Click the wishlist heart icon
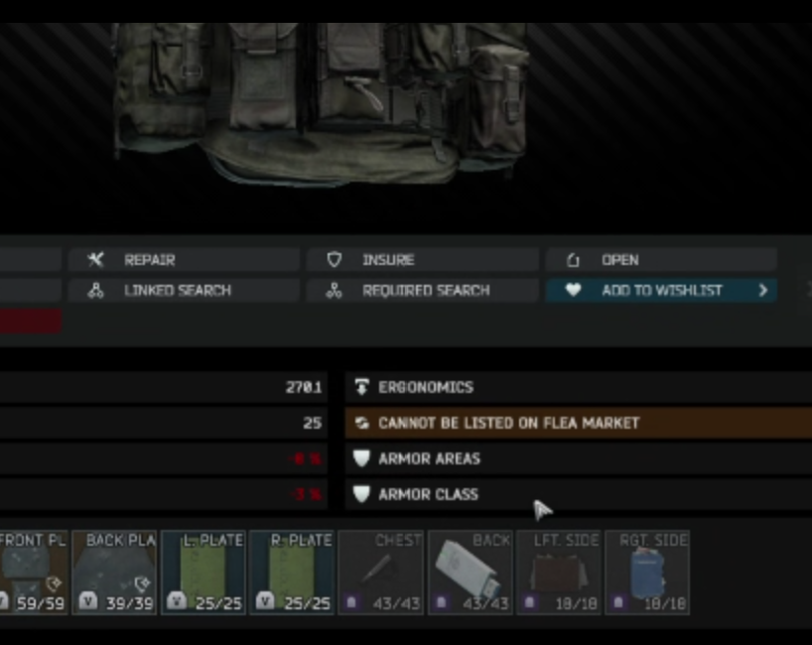Screen dimensions: 812x645 (574, 290)
